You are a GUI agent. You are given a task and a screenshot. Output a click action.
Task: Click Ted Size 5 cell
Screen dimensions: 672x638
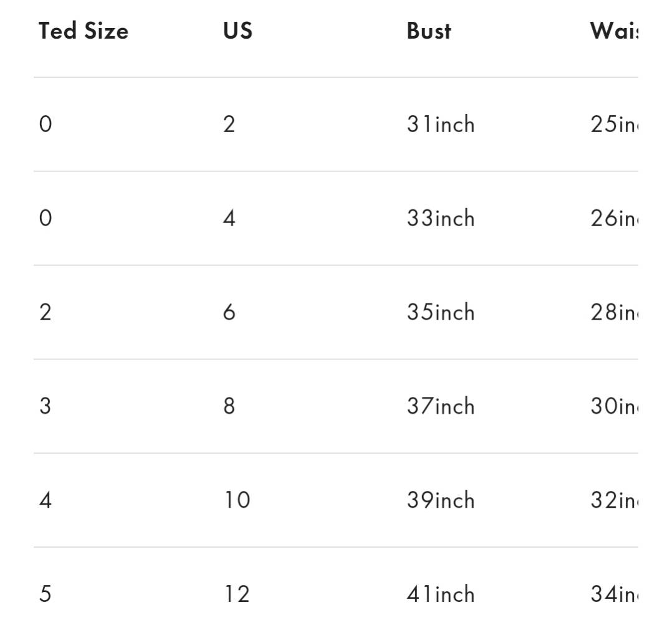(x=46, y=594)
